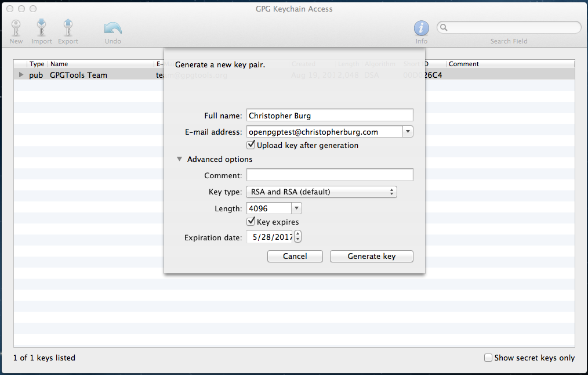The image size is (588, 375).
Task: Click the window zoom button
Action: coord(33,9)
